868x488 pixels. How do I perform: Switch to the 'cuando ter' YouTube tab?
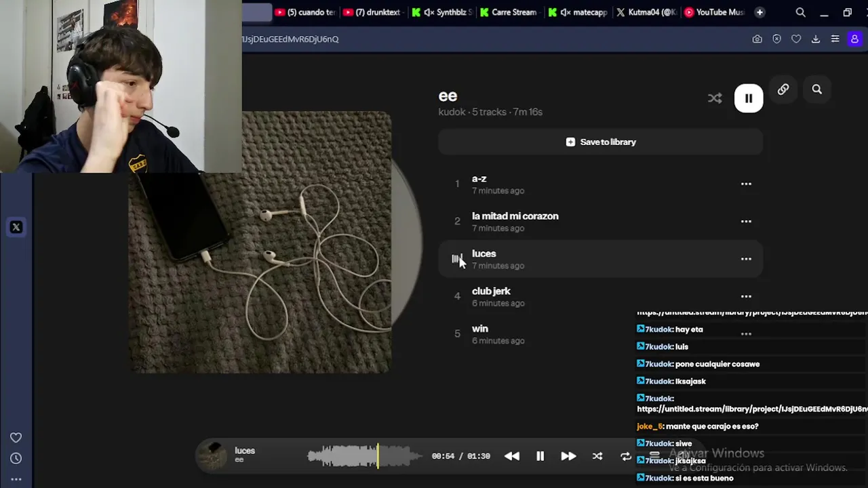click(305, 12)
